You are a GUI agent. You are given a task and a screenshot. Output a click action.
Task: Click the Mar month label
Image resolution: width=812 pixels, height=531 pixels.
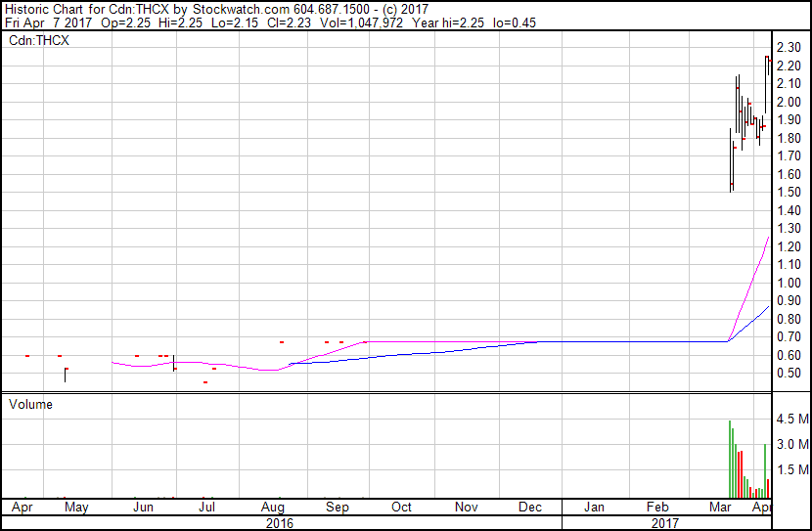pyautogui.click(x=722, y=508)
